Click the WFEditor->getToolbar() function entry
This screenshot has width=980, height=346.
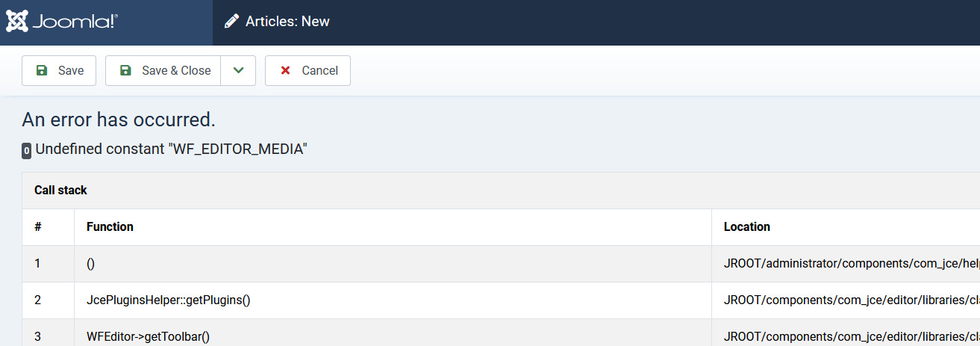pos(148,336)
